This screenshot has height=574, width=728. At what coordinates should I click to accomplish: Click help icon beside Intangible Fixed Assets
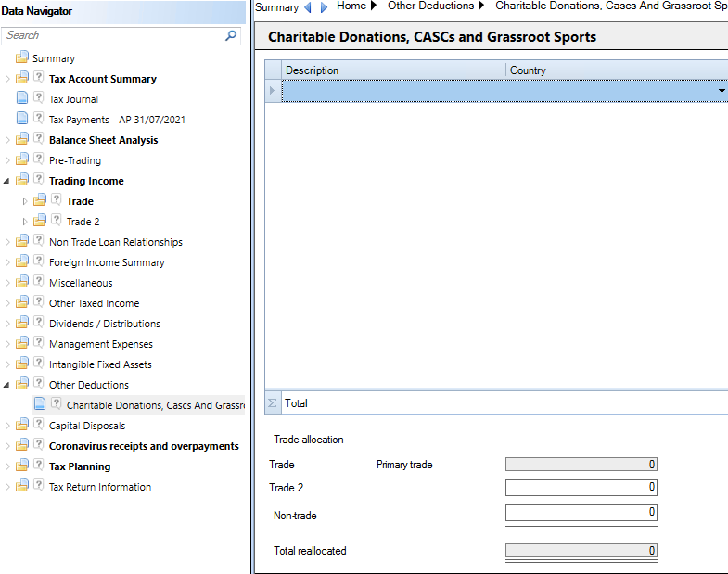39,364
